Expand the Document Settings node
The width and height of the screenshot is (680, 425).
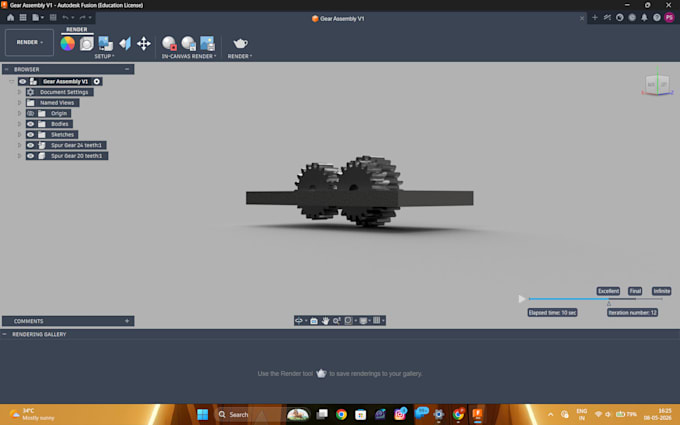19,92
